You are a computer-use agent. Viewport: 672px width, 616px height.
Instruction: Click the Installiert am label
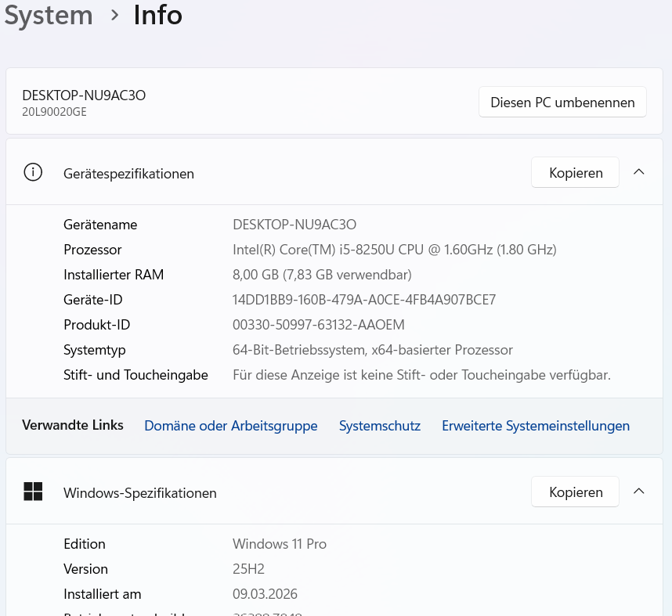103,594
